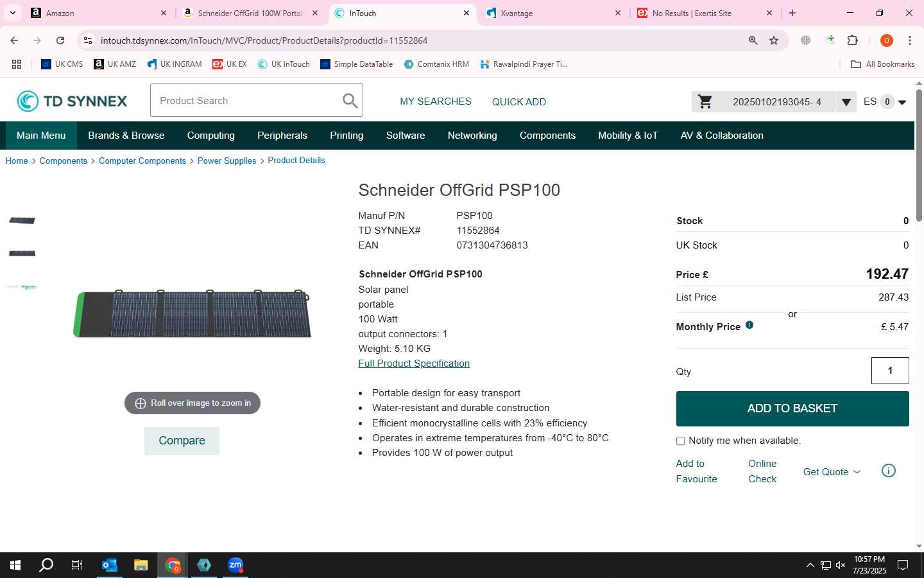924x578 pixels.
Task: Open the Computing menu
Action: (211, 136)
